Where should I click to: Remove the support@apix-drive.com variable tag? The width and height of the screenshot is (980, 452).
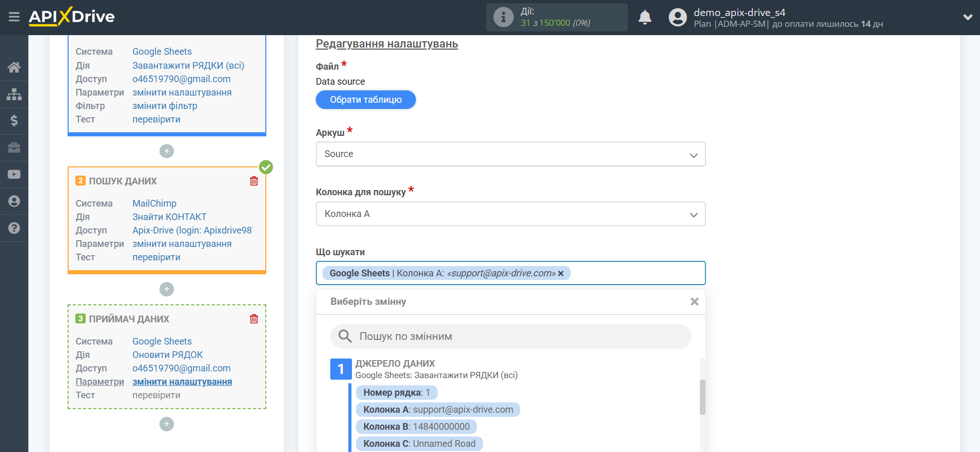(561, 273)
